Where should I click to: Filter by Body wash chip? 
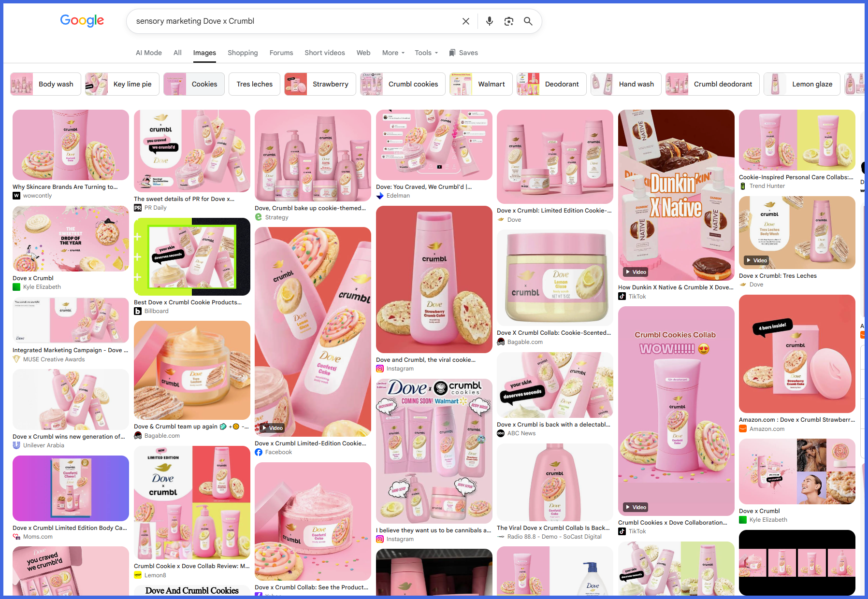point(46,84)
